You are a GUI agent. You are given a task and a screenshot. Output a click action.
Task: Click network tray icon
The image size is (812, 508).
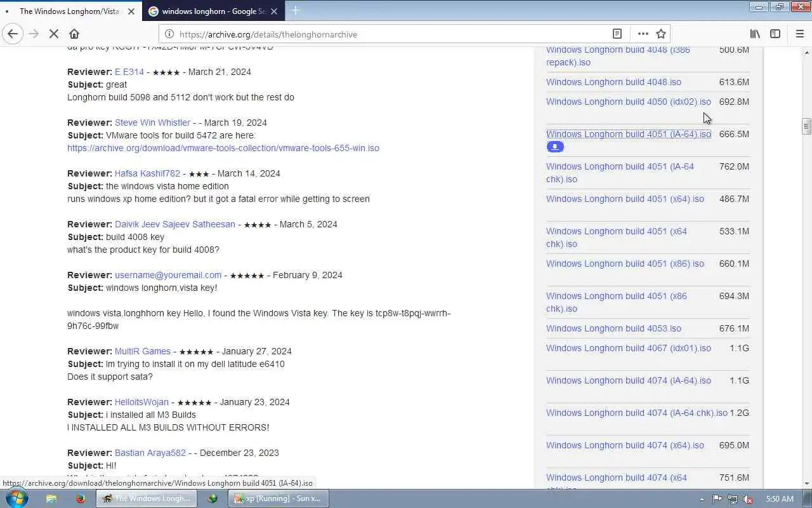pos(733,499)
